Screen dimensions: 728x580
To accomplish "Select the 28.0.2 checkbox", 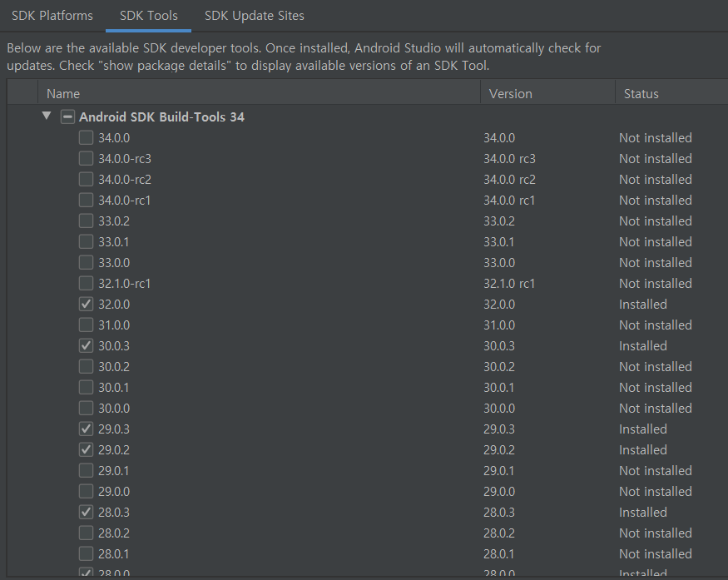I will (x=86, y=533).
